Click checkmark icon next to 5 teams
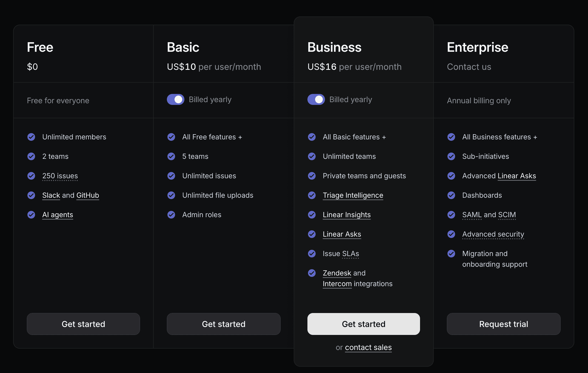588x373 pixels. click(x=171, y=156)
